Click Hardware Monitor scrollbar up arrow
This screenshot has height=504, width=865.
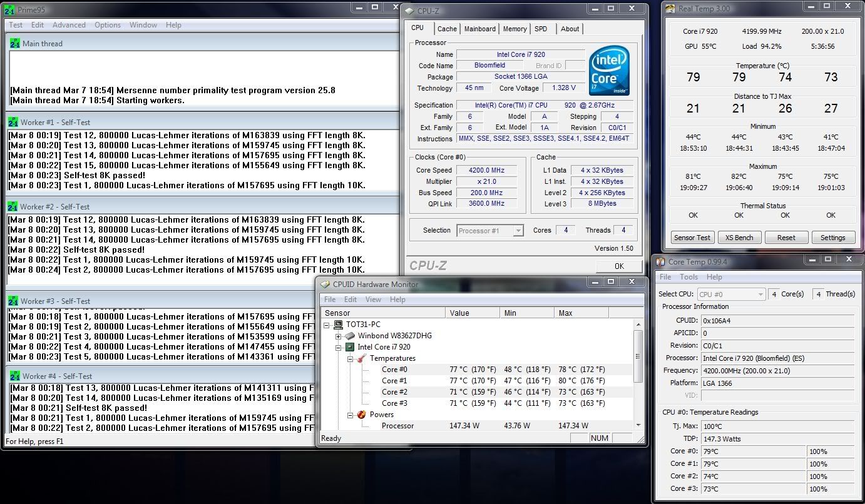click(x=638, y=325)
